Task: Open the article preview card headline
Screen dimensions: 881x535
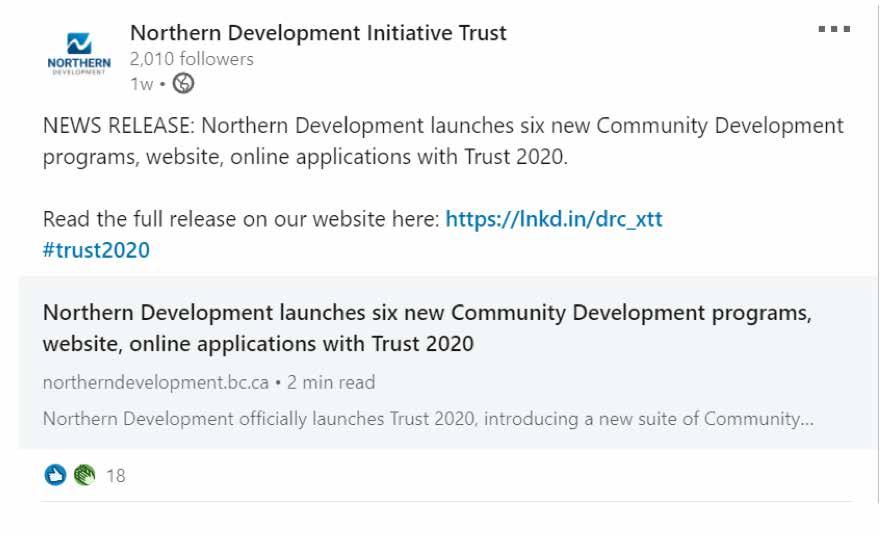Action: 427,328
